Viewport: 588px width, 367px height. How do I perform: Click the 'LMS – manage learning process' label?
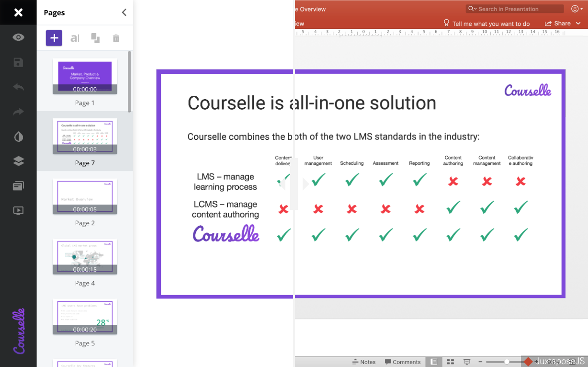(225, 182)
